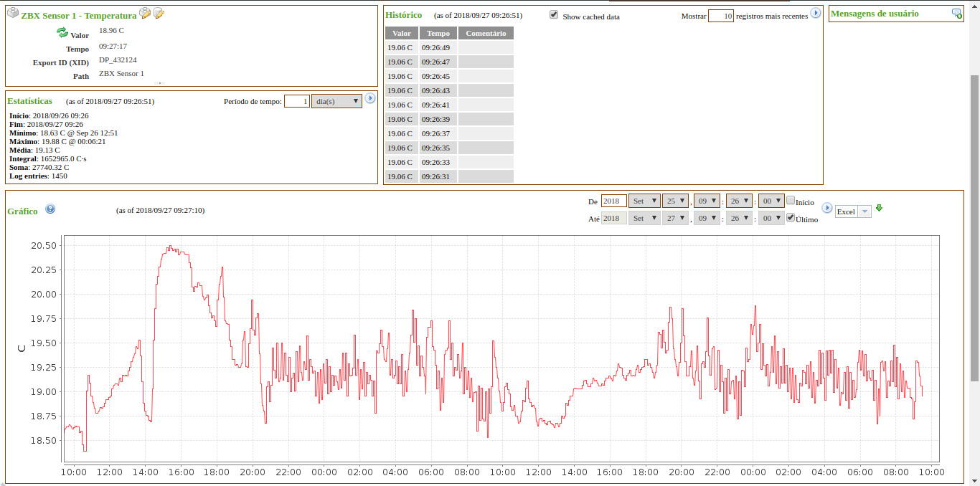This screenshot has height=486, width=980.
Task: Expand the De day dropdown showing 25
Action: pyautogui.click(x=675, y=201)
